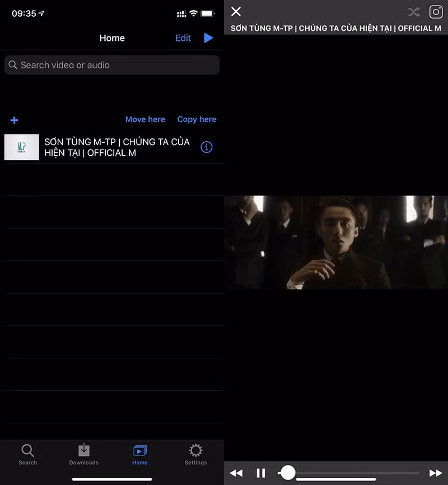Open the Instagram share icon
This screenshot has height=485, width=448.
tap(436, 12)
